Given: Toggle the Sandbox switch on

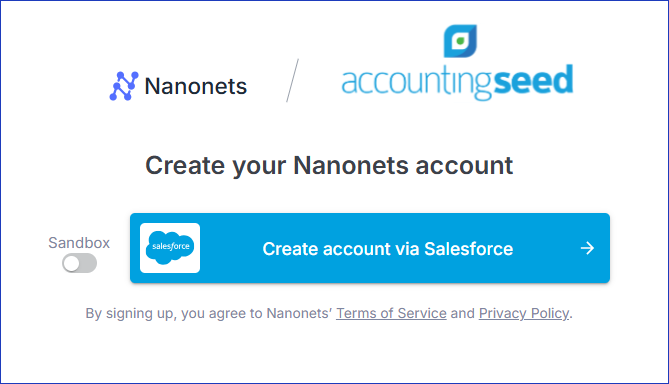Looking at the screenshot, I should click(x=79, y=263).
